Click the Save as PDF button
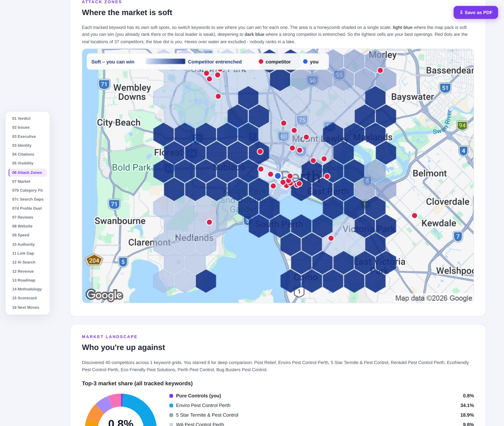Screen dimensions: 504x426 point(476,12)
